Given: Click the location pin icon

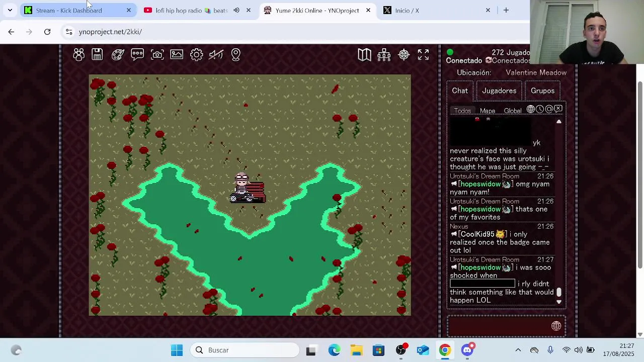Looking at the screenshot, I should 235,55.
